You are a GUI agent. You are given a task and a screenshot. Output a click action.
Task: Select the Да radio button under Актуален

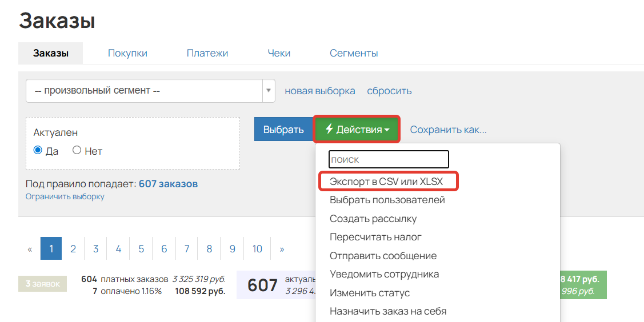coord(38,150)
